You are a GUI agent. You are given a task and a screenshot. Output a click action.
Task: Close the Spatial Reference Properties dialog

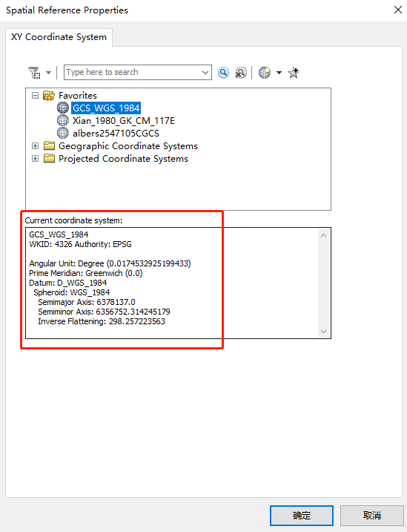click(398, 10)
